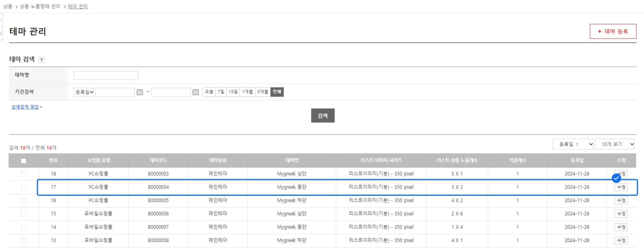Click the + 테마 등록 button
The width and height of the screenshot is (644, 248).
click(x=613, y=31)
